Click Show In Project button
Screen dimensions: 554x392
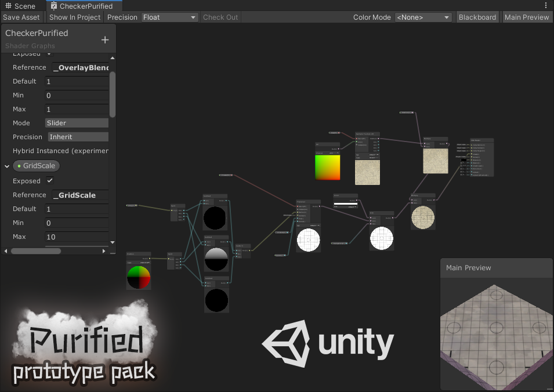pyautogui.click(x=75, y=17)
